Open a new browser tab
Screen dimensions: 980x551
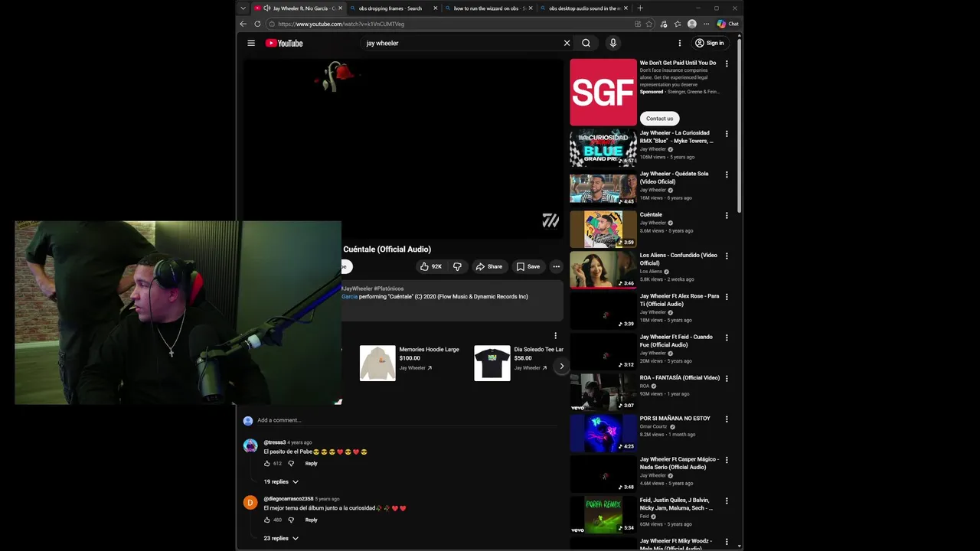click(x=640, y=8)
